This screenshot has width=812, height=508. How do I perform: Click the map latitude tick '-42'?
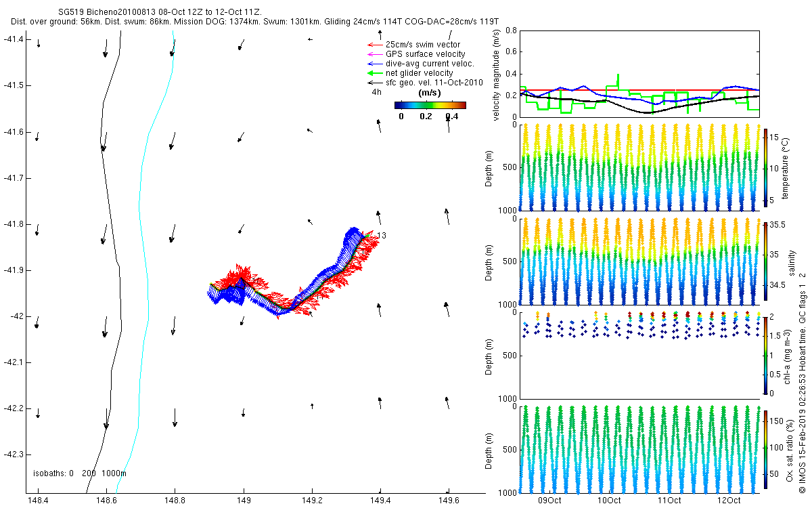(16, 316)
